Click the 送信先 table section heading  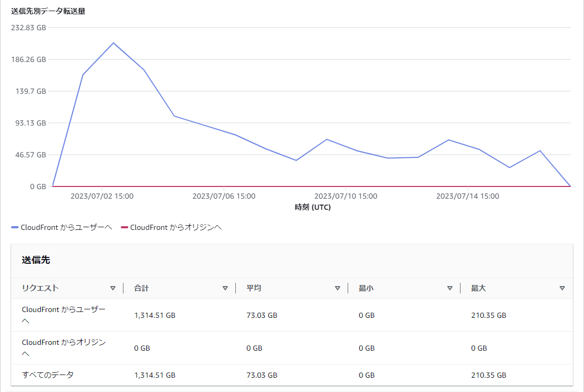tap(36, 260)
